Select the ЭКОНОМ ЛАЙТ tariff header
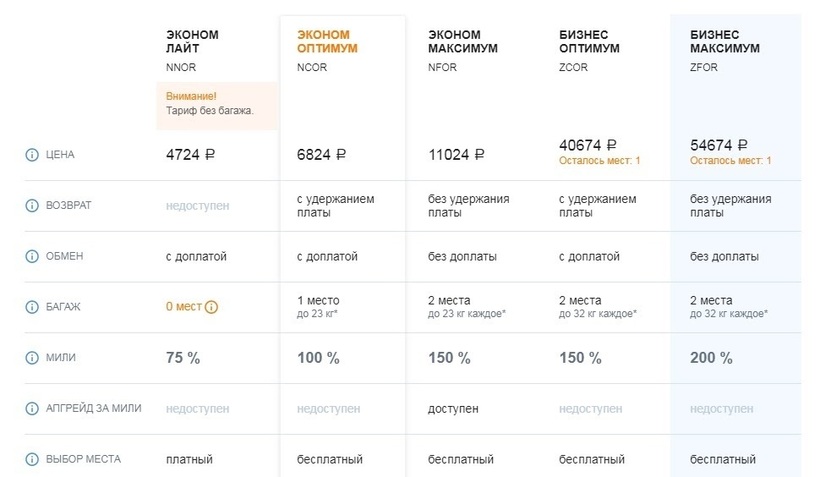This screenshot has width=820, height=477. 192,41
